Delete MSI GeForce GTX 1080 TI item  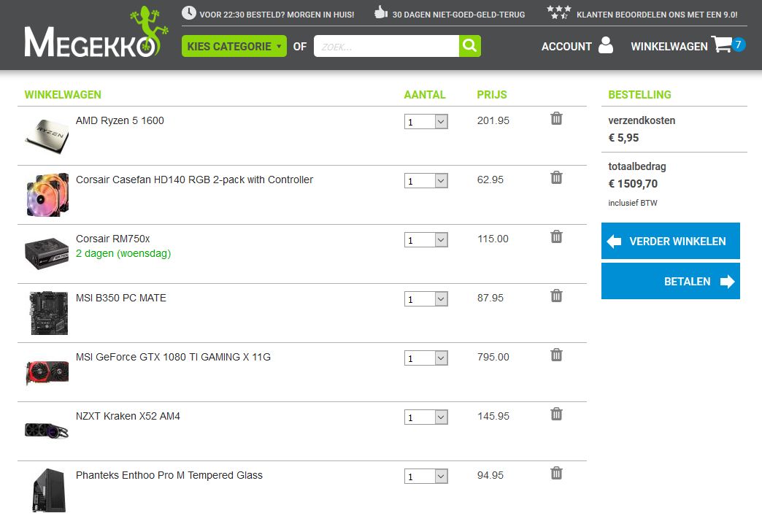point(556,355)
